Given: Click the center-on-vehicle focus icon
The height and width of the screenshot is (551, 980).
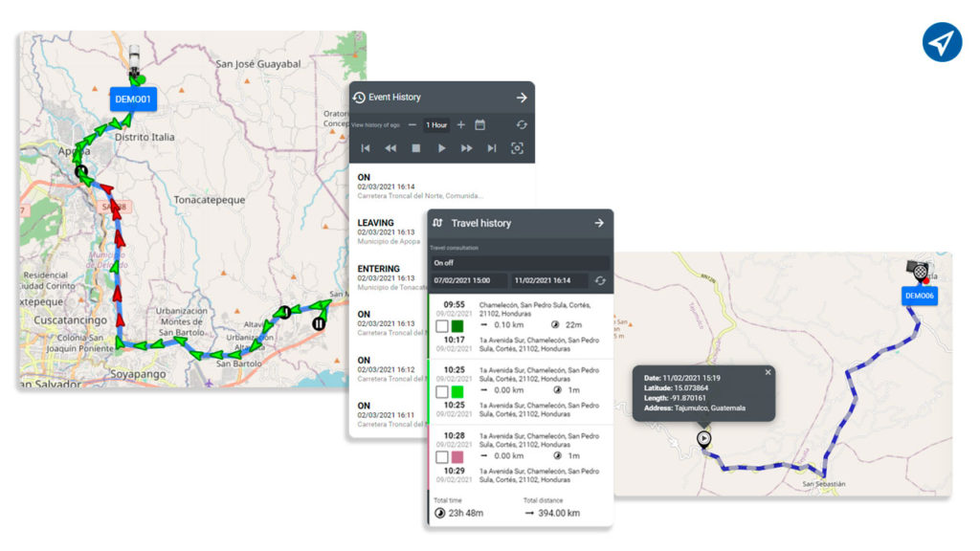Looking at the screenshot, I should (517, 148).
